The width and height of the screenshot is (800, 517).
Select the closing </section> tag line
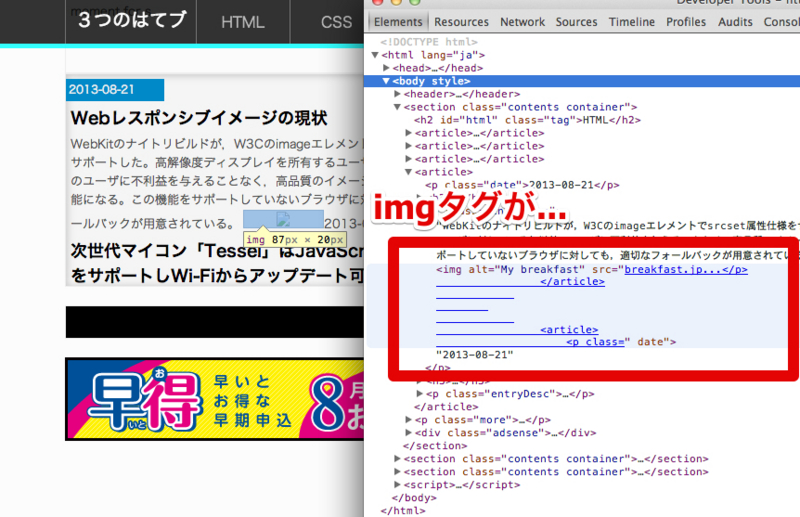(435, 446)
